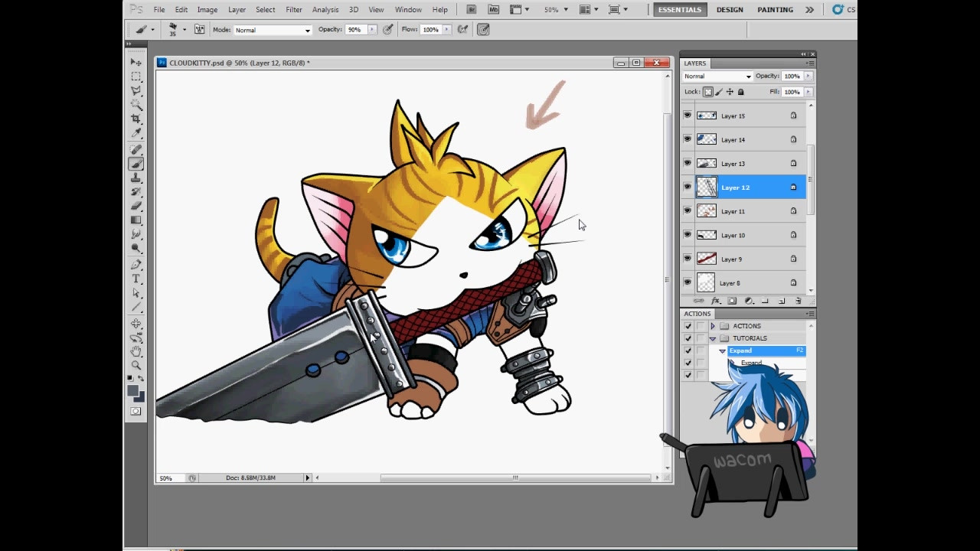Select the Eraser tool
Screen dimensions: 980x551
point(136,206)
